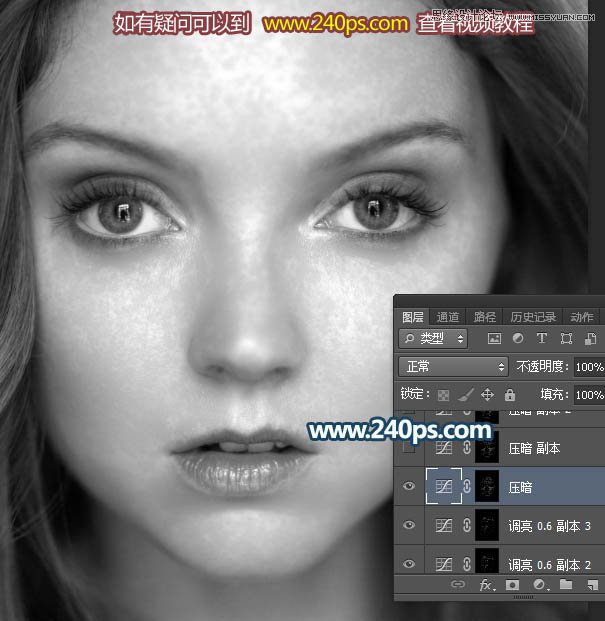The image size is (605, 621).
Task: Lock transparent pixels checkerboard icon
Action: coord(443,395)
